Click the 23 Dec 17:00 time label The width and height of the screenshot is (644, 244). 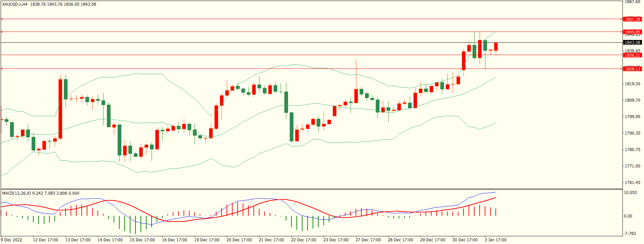point(336,240)
